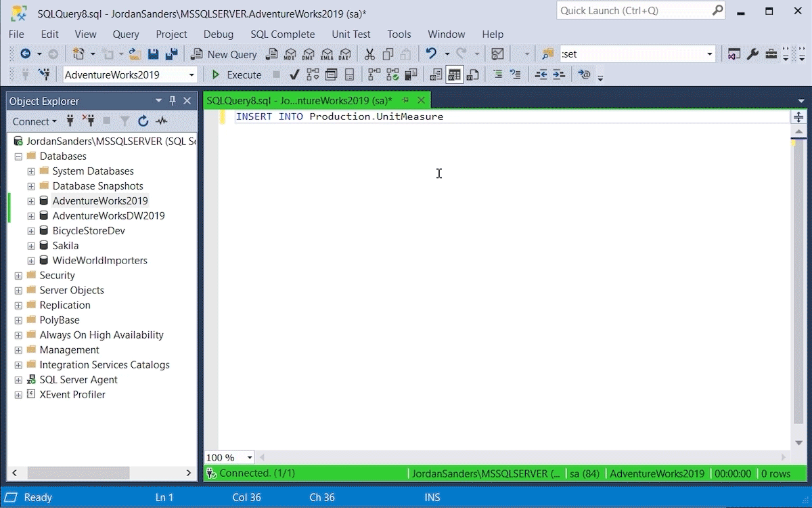Click the New Query button
812x508 pixels.
pos(224,54)
